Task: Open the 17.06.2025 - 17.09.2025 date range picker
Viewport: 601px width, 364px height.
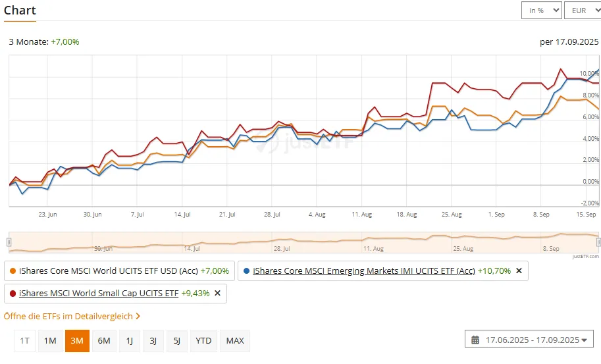Action: pyautogui.click(x=529, y=340)
